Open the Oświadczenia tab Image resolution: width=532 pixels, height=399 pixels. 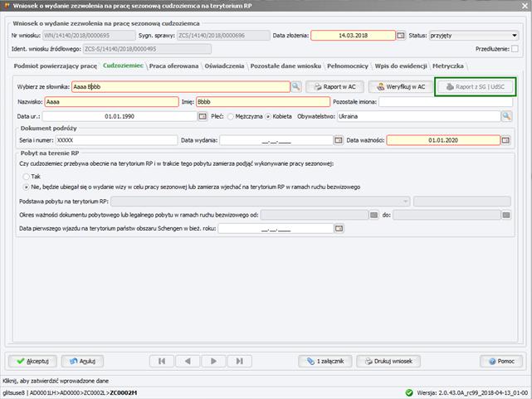point(224,66)
